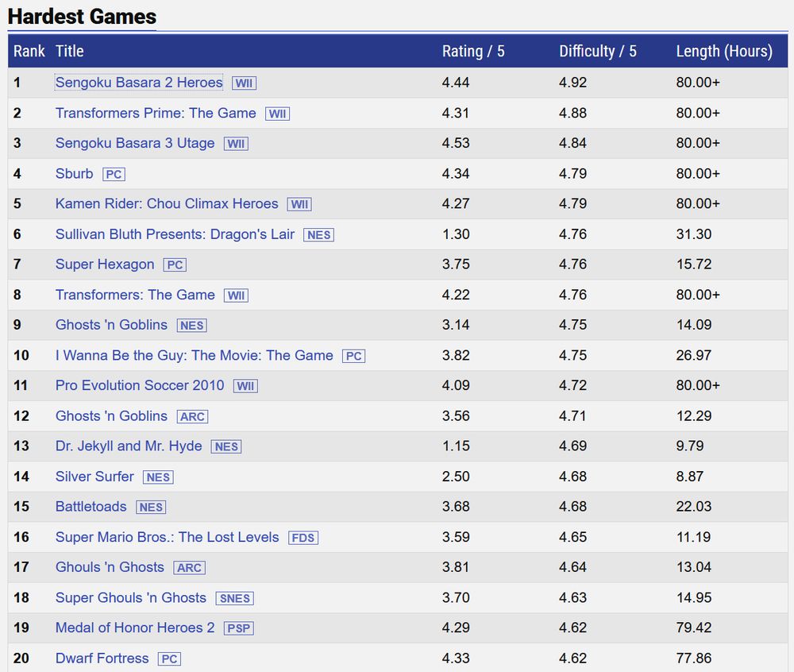Open the Battletoads link
794x672 pixels.
point(91,507)
